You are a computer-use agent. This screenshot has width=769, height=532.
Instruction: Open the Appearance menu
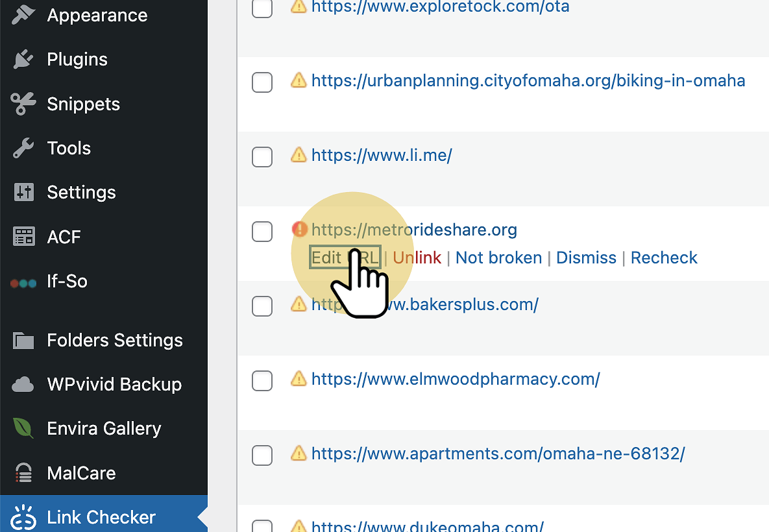point(97,16)
